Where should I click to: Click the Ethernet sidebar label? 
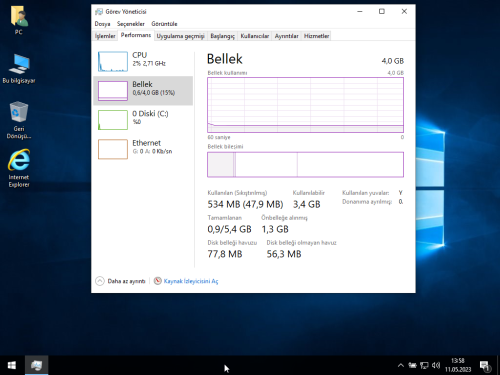click(x=146, y=143)
